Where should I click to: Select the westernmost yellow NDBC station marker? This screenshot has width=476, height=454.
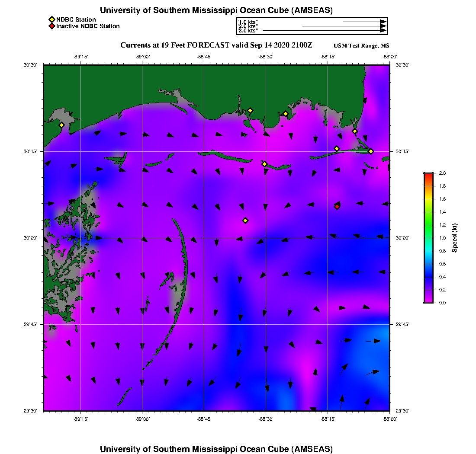(61, 125)
